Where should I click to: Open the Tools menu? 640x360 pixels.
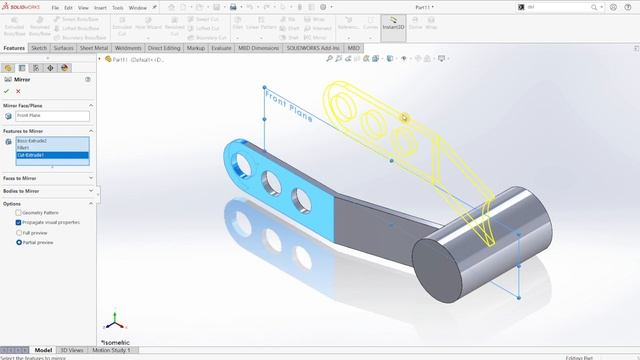[118, 8]
